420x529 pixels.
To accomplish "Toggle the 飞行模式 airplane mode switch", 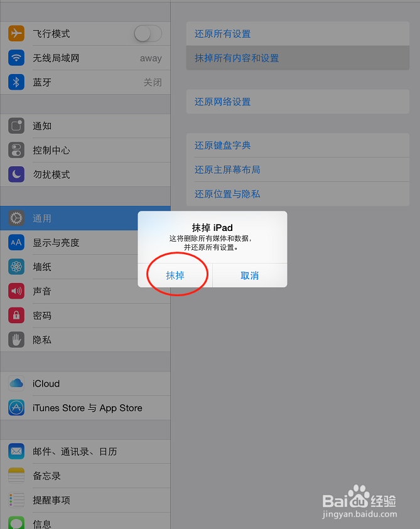I will (x=148, y=34).
